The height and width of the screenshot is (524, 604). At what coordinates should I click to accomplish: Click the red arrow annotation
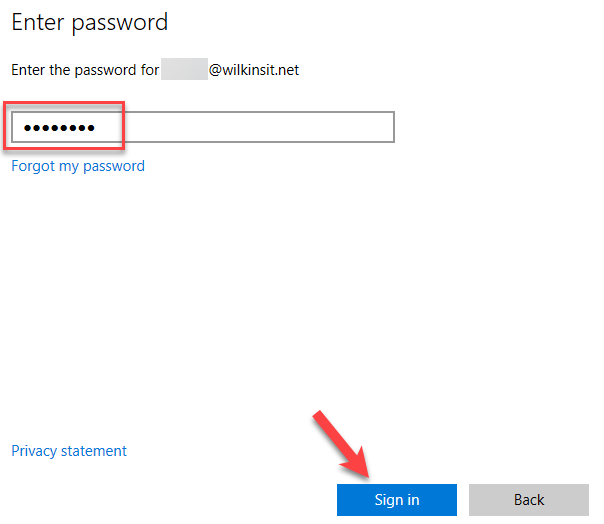[x=342, y=444]
